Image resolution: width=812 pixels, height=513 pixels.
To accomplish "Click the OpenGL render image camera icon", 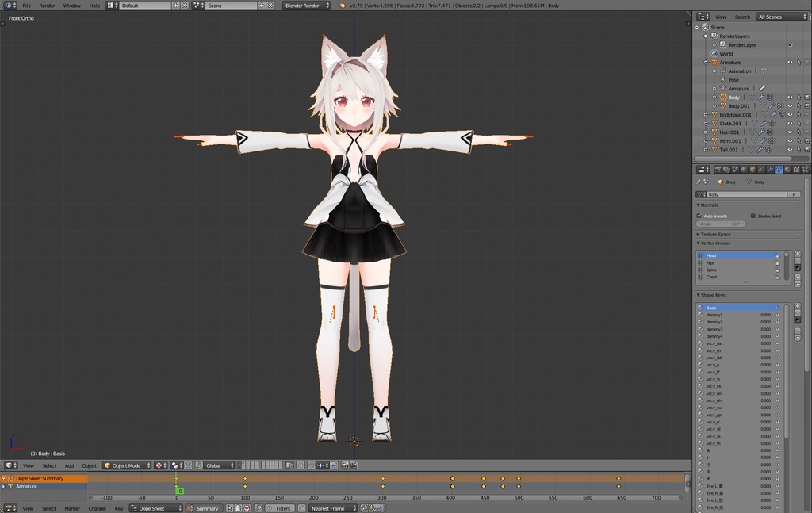I will tap(344, 465).
